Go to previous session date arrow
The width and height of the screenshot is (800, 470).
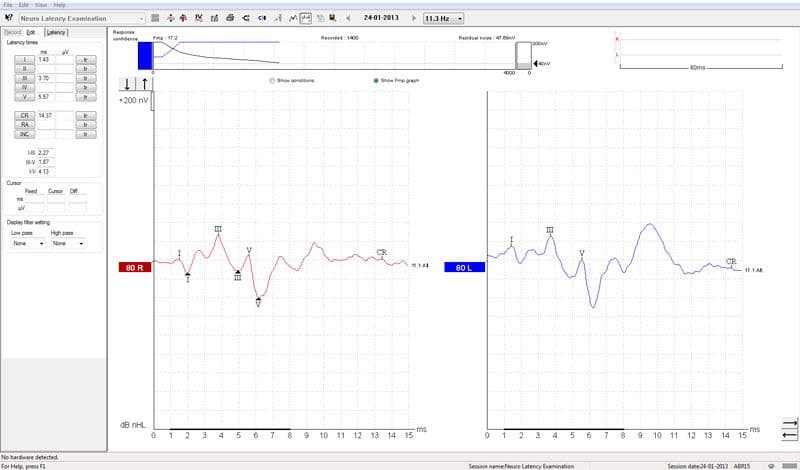(348, 18)
